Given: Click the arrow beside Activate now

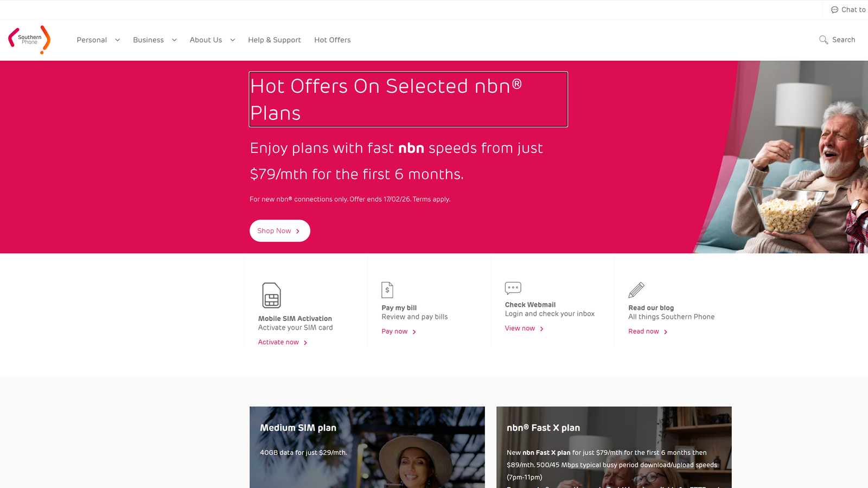Looking at the screenshot, I should click(305, 343).
